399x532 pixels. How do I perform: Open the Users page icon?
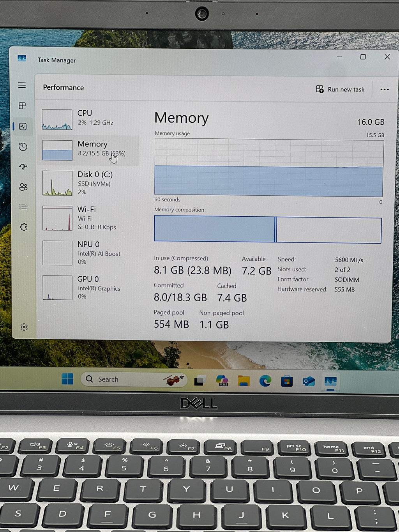(23, 187)
